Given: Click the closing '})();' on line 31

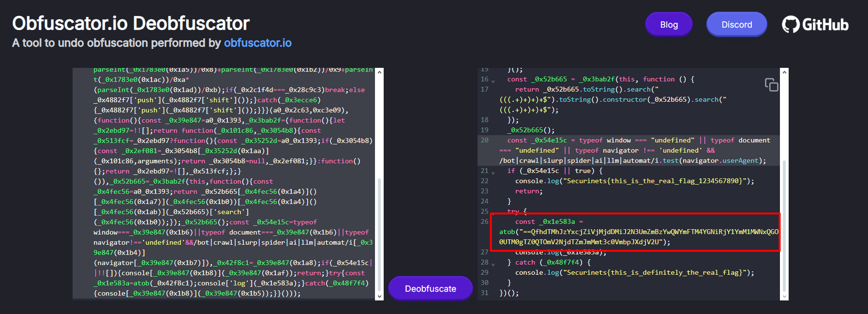Looking at the screenshot, I should (x=509, y=293).
